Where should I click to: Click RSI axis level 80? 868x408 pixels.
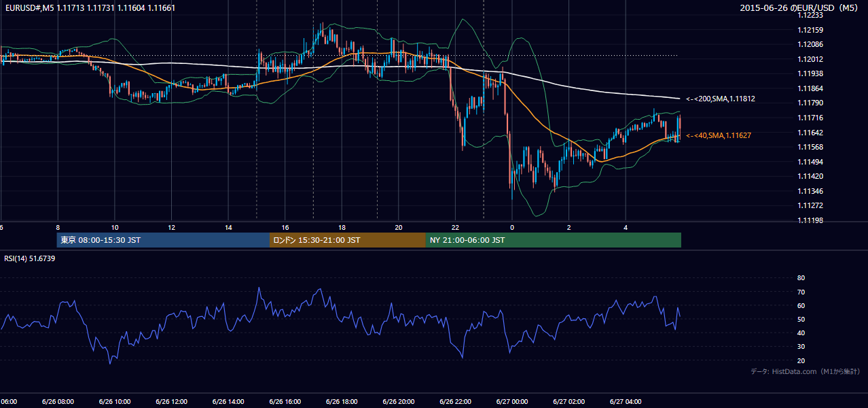coord(801,278)
